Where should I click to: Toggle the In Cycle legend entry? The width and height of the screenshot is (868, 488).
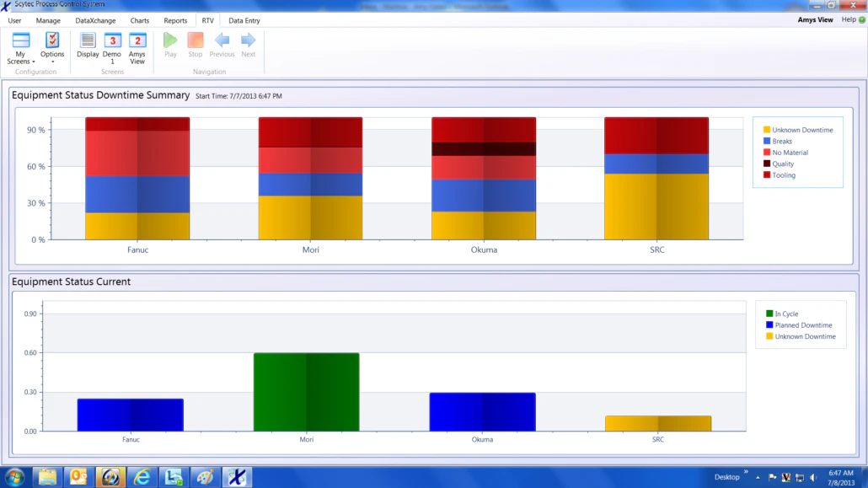788,314
